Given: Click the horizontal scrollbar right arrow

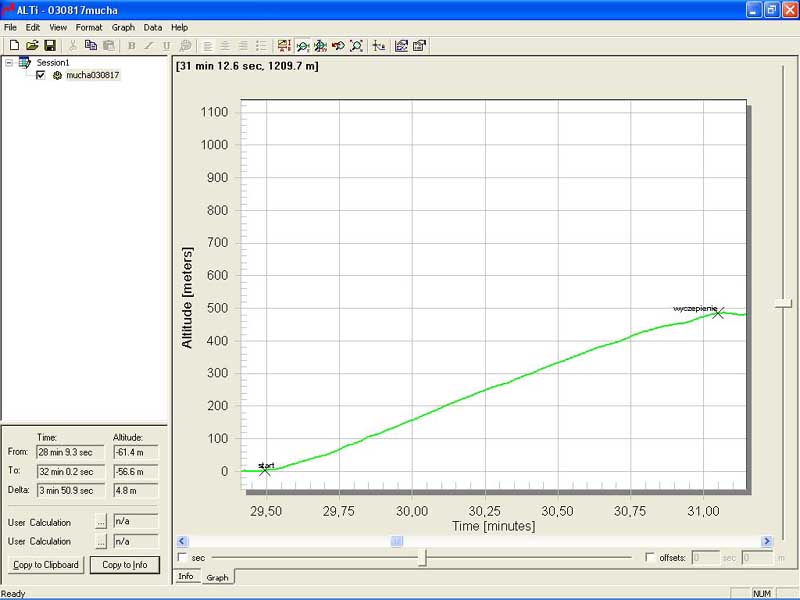Looking at the screenshot, I should pos(767,541).
